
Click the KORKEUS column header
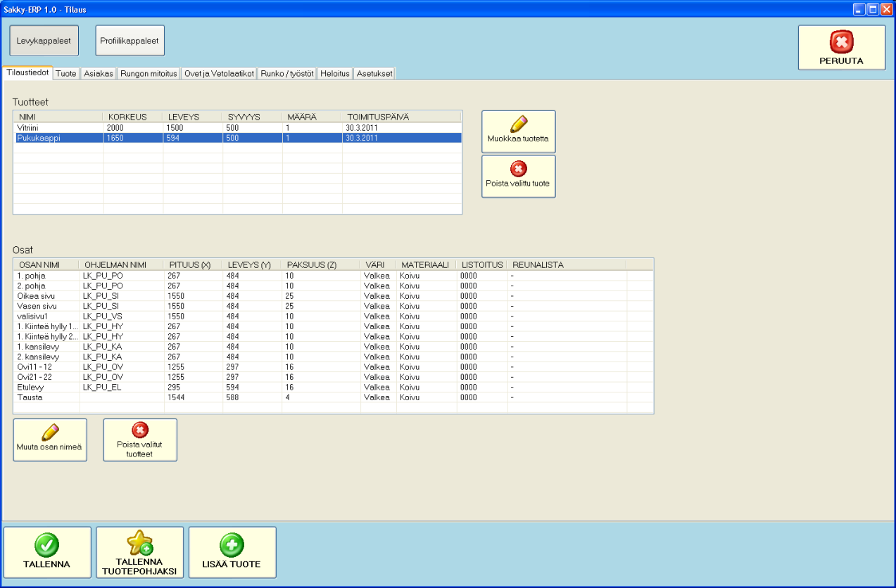(133, 117)
